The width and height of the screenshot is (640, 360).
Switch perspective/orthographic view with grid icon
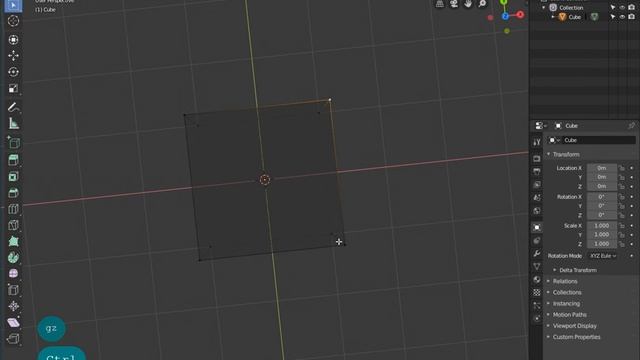pos(440,4)
